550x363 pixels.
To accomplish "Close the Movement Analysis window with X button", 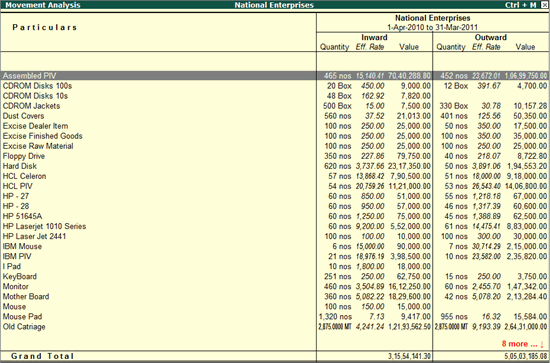I will 544,5.
